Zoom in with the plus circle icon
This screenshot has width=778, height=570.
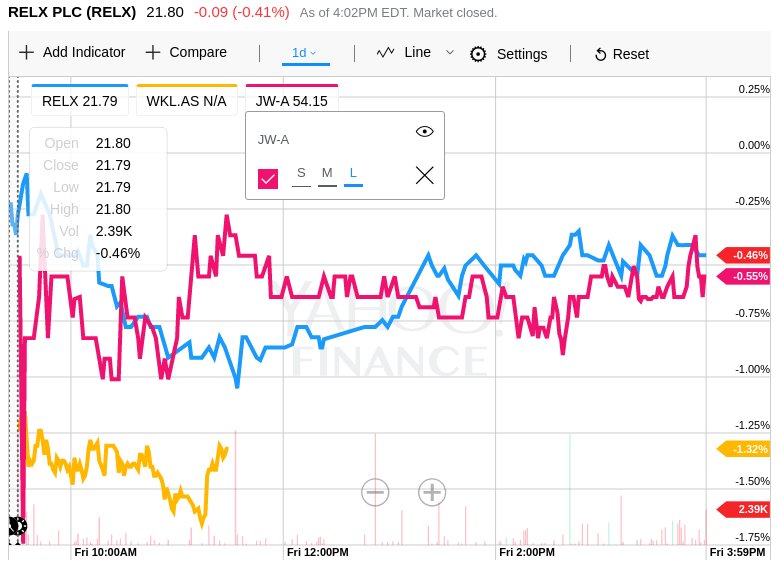click(432, 492)
